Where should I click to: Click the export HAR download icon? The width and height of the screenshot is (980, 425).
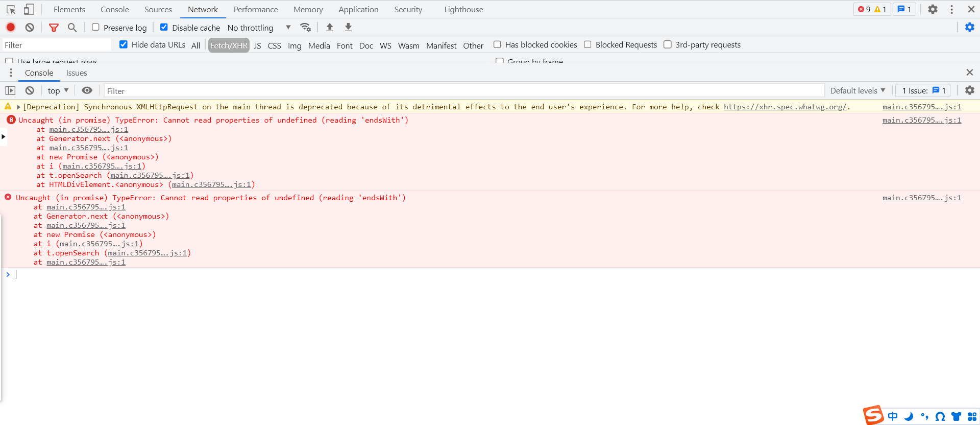348,28
